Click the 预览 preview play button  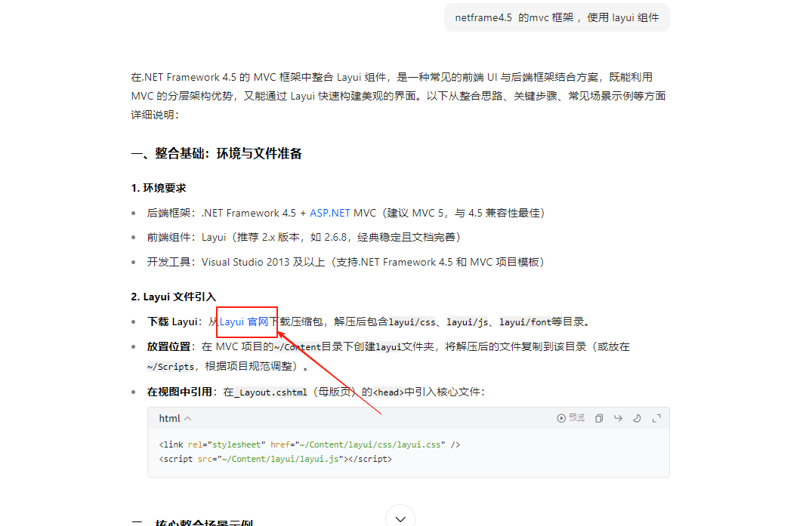(571, 418)
